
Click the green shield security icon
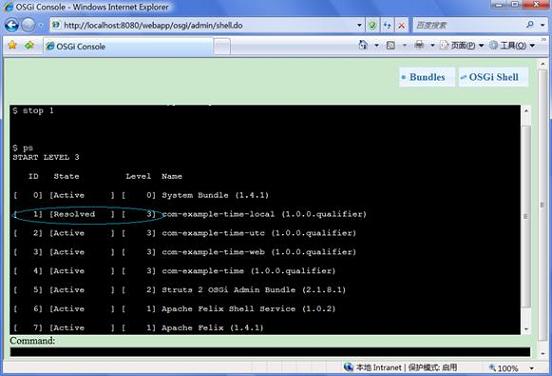click(372, 25)
